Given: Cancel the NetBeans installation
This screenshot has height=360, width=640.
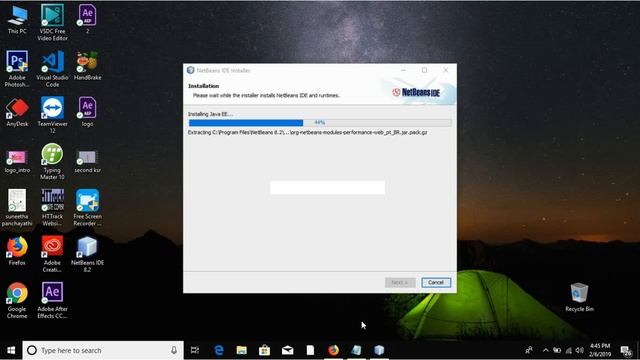Looking at the screenshot, I should click(x=436, y=282).
